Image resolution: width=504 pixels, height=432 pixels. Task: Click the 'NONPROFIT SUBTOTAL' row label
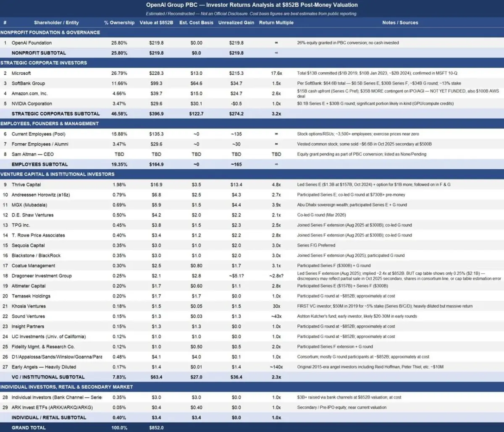[39, 53]
